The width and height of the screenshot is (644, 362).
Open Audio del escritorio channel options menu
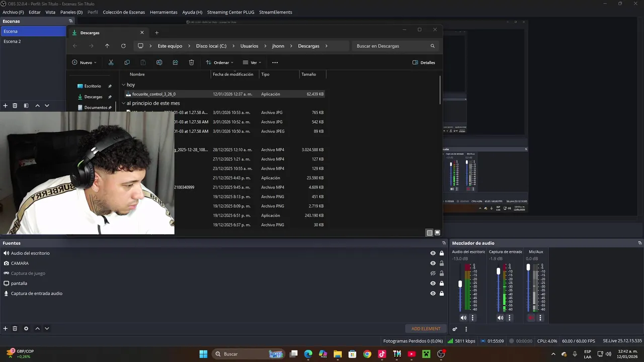click(472, 318)
